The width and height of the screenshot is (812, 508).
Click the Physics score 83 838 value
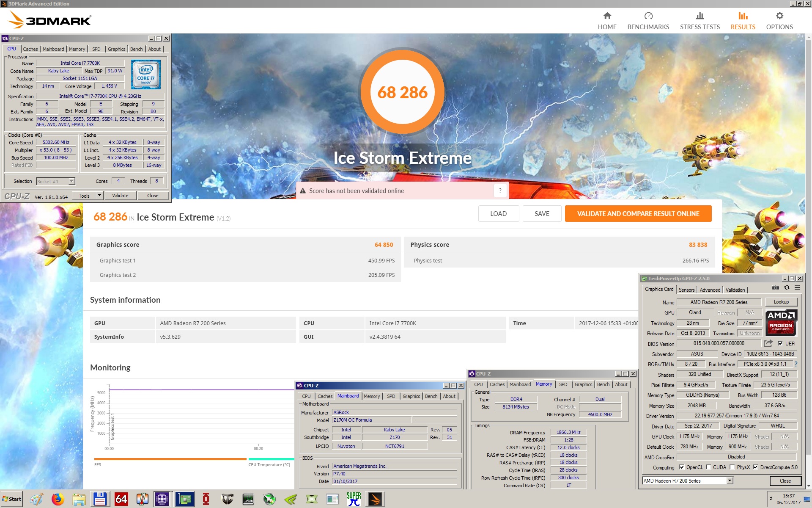698,245
